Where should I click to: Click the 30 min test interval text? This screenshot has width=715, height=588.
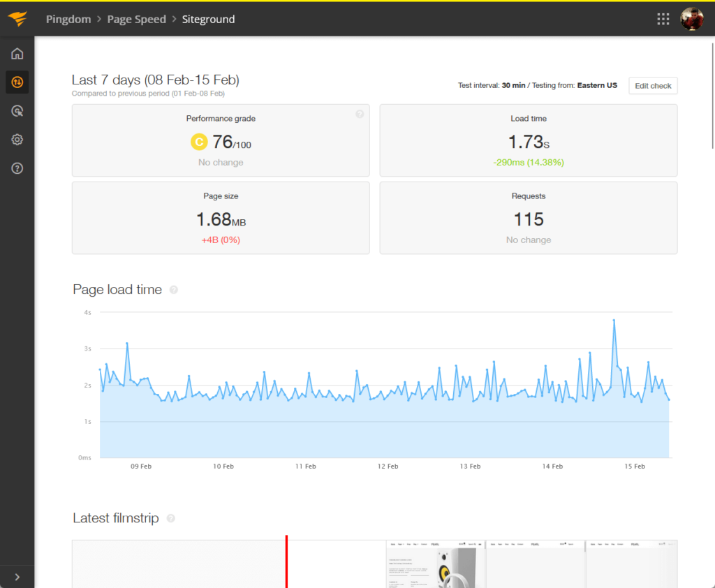[513, 85]
